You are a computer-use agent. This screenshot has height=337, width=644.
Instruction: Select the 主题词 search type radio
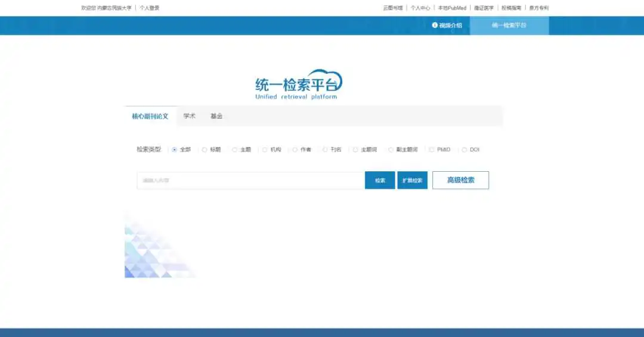[355, 150]
